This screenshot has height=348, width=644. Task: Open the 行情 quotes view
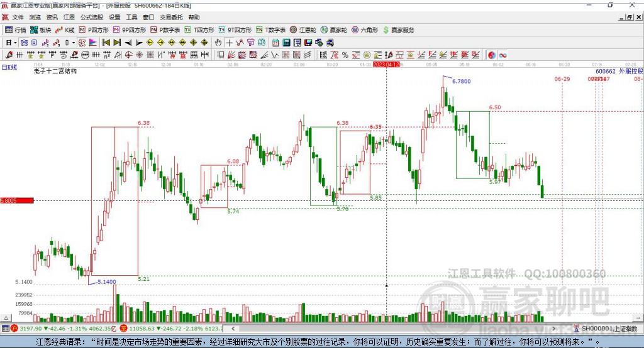16,30
